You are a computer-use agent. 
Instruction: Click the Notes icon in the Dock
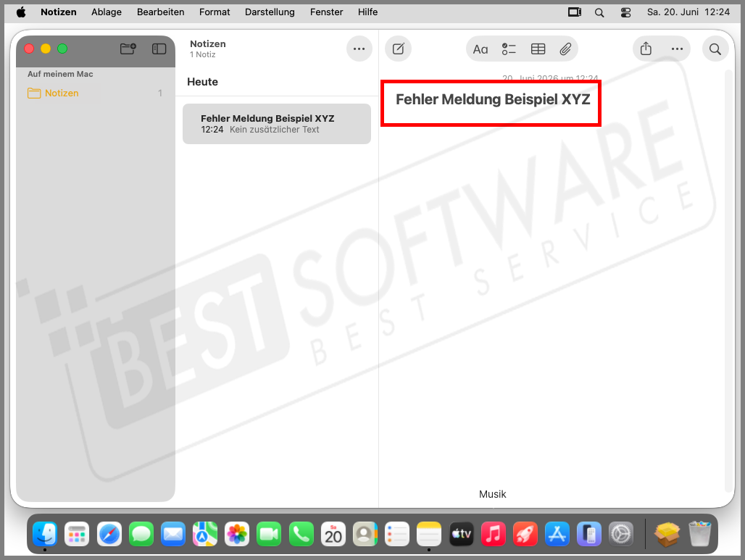point(429,534)
